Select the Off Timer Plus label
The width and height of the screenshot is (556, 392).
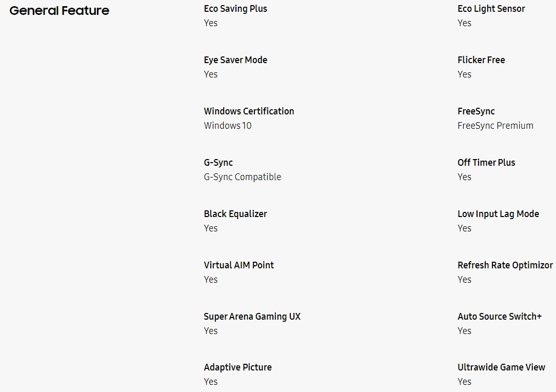pyautogui.click(x=486, y=163)
